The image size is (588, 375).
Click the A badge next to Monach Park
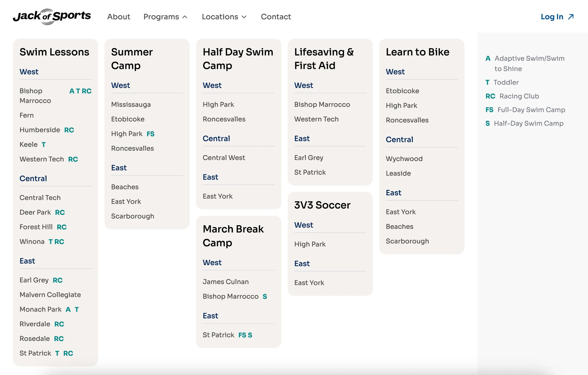pyautogui.click(x=68, y=310)
